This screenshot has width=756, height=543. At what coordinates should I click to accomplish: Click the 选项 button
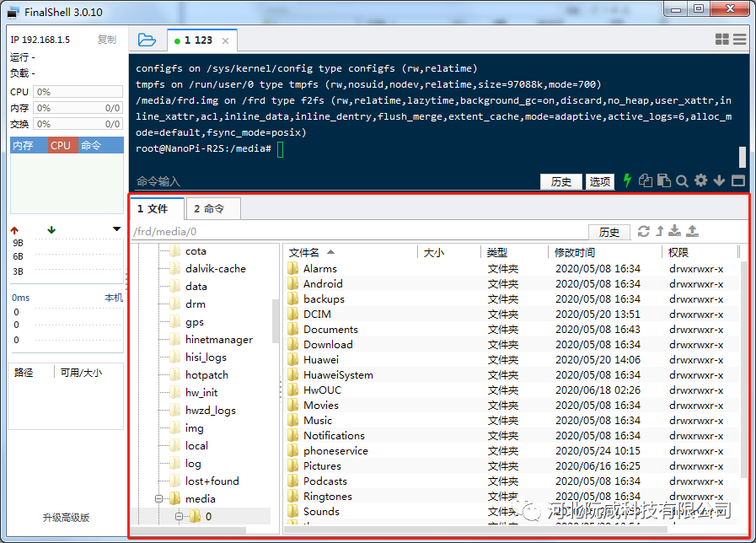click(599, 181)
